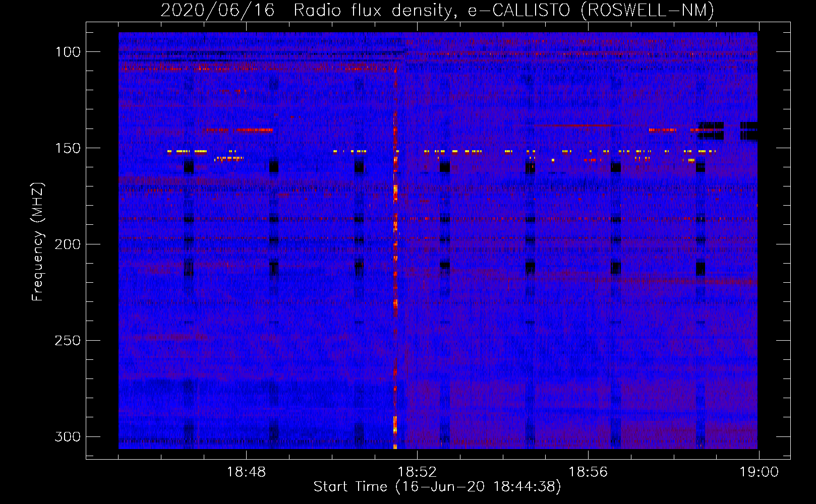
Task: Click the 18:48 time tick label
Action: click(x=246, y=472)
